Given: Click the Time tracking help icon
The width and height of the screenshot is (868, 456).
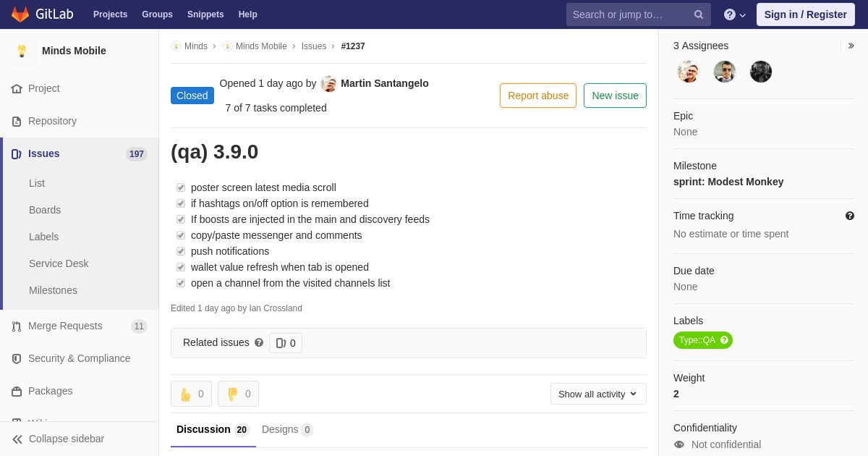Looking at the screenshot, I should (849, 216).
